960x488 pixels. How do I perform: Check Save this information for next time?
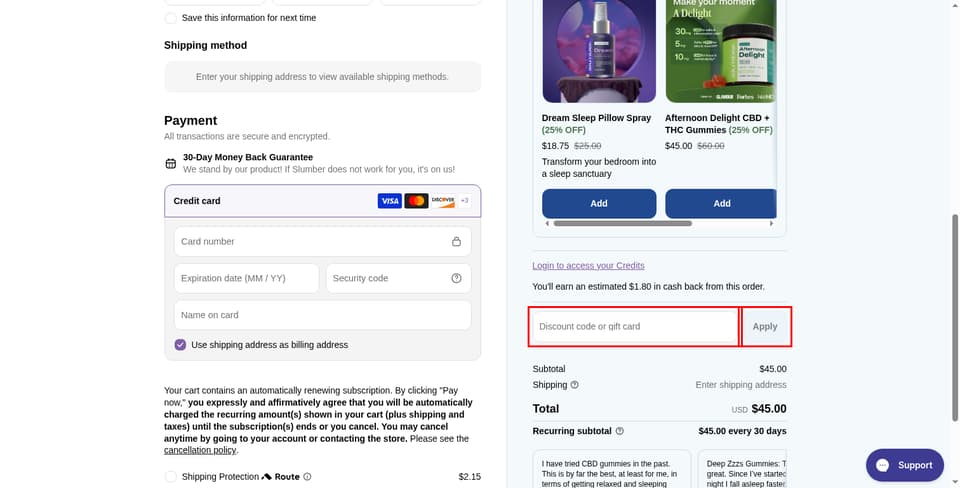pos(171,18)
